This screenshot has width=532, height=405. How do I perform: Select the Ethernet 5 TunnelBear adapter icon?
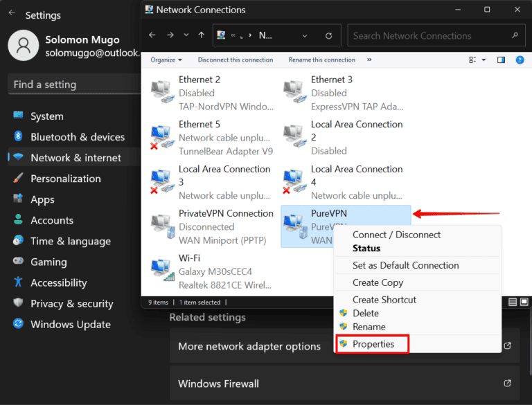(162, 134)
